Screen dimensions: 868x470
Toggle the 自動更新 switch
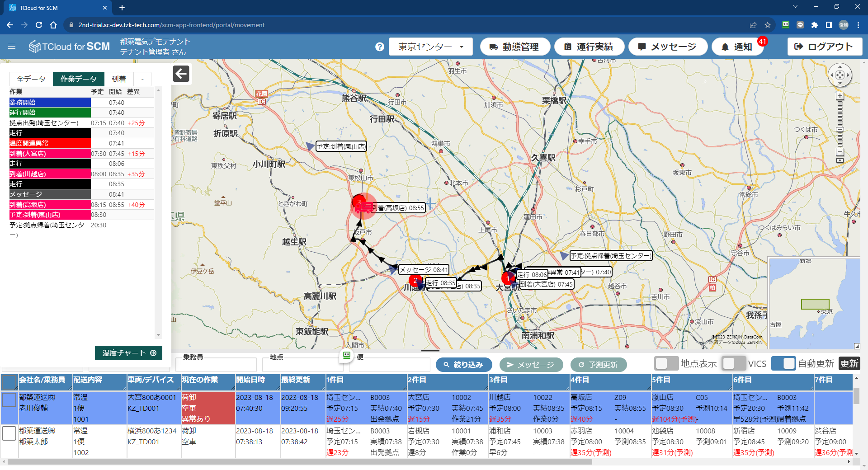pos(783,363)
